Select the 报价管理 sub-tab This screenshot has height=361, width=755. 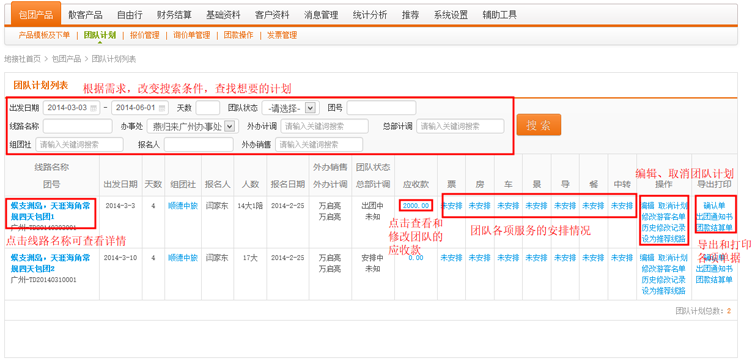[144, 35]
